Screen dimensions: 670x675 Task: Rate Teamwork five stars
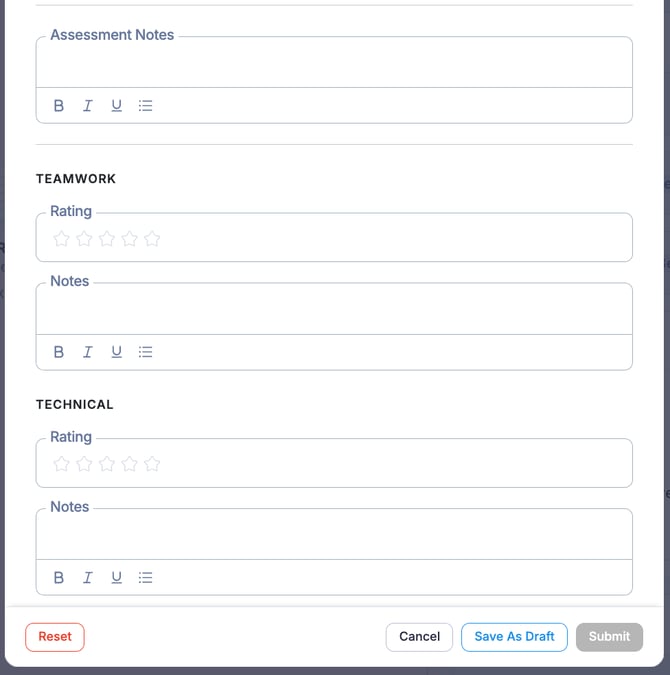coord(152,239)
